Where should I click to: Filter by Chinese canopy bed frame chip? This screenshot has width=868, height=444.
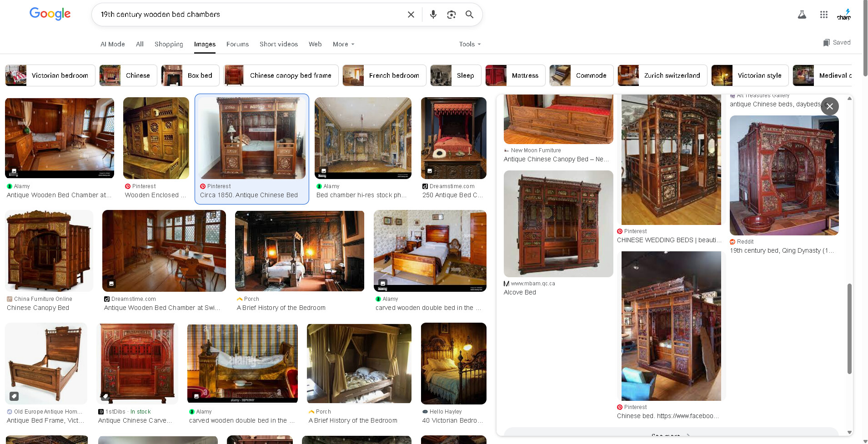(281, 75)
